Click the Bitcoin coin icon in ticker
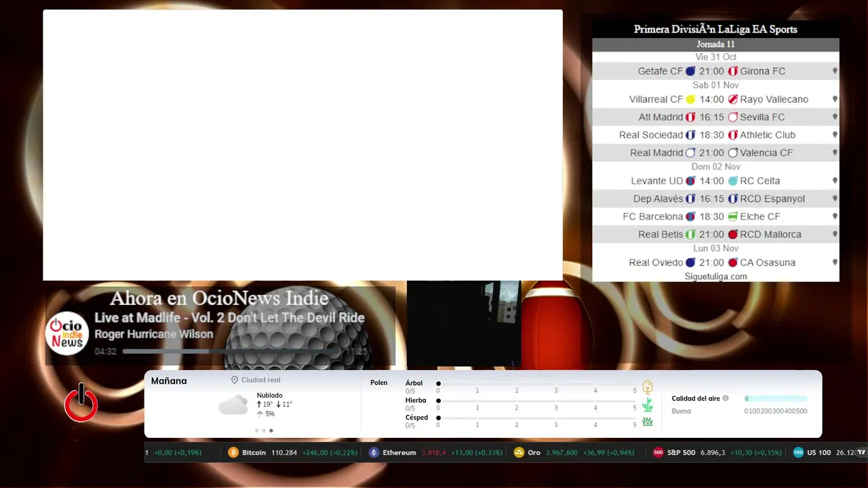The width and height of the screenshot is (868, 488). (x=233, y=453)
